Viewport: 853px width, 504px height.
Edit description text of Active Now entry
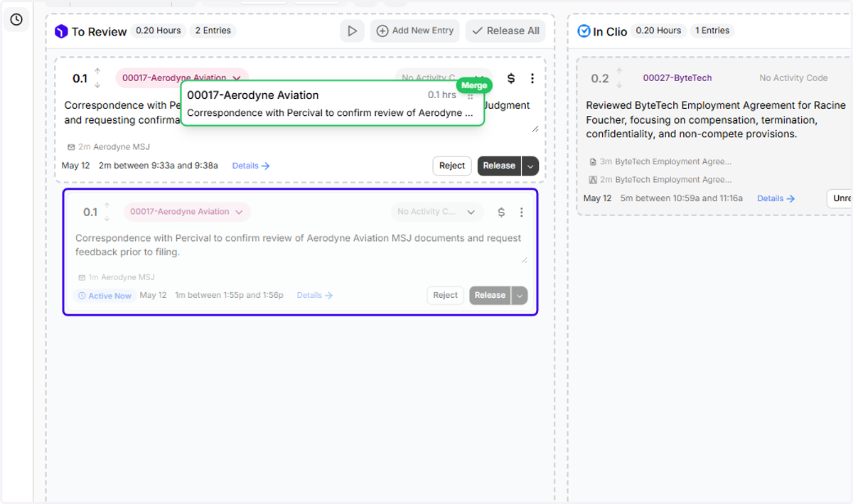pos(299,245)
